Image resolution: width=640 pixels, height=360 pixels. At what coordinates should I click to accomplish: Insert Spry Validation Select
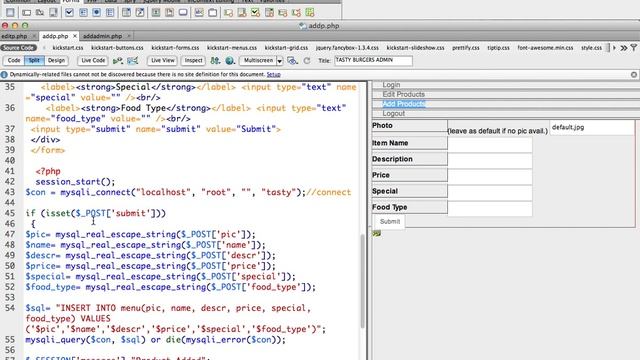269,13
